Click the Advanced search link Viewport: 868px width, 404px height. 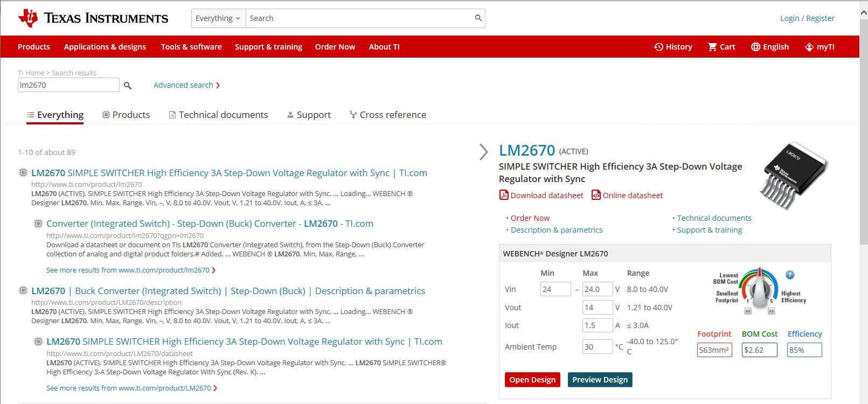[x=186, y=85]
